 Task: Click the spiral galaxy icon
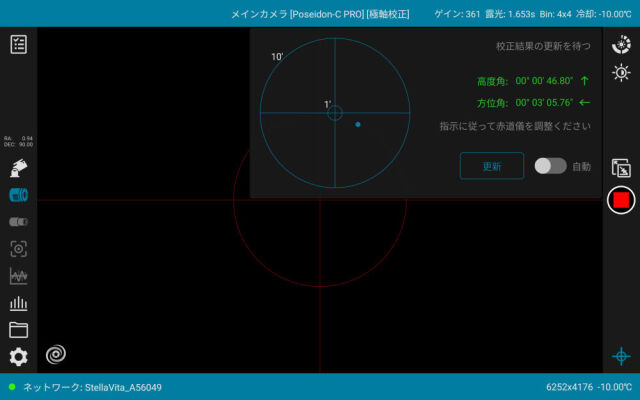[56, 354]
